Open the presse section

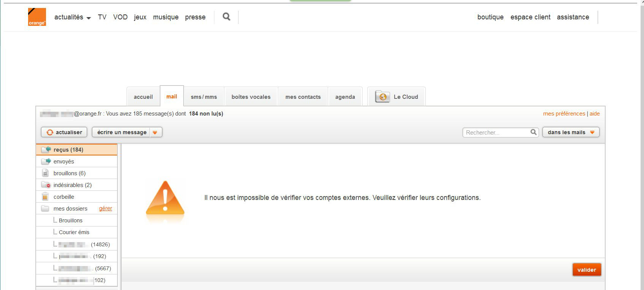195,17
